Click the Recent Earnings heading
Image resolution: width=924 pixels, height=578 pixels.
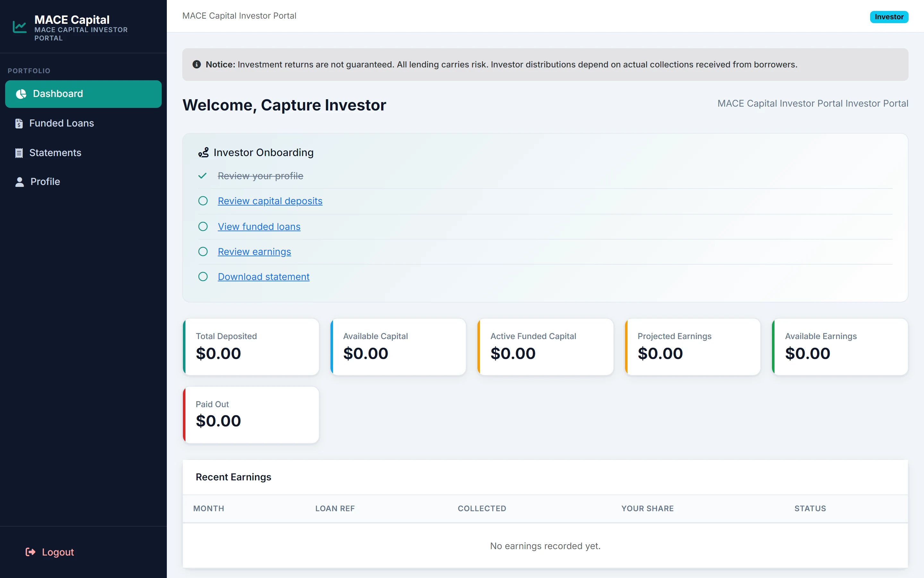[233, 477]
